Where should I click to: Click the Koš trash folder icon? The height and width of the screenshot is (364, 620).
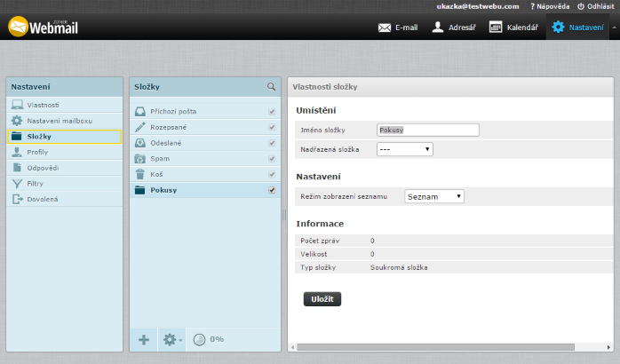tap(140, 174)
